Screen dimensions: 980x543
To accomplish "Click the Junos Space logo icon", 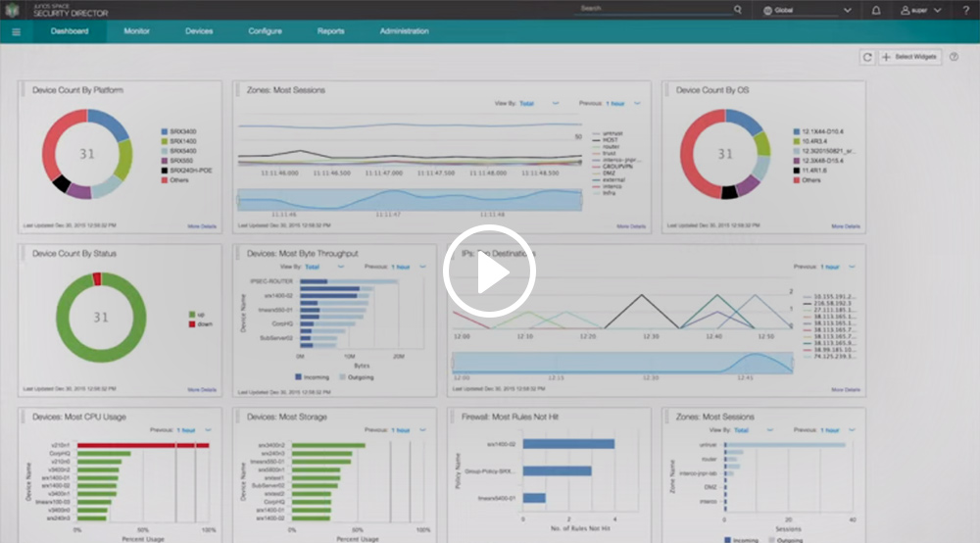I will point(12,10).
